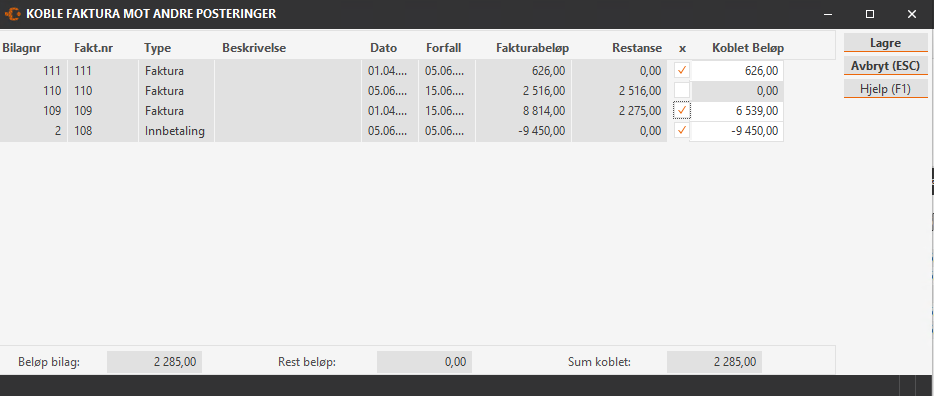Click the Fakturabeløp column header
The height and width of the screenshot is (396, 934).
[x=532, y=48]
